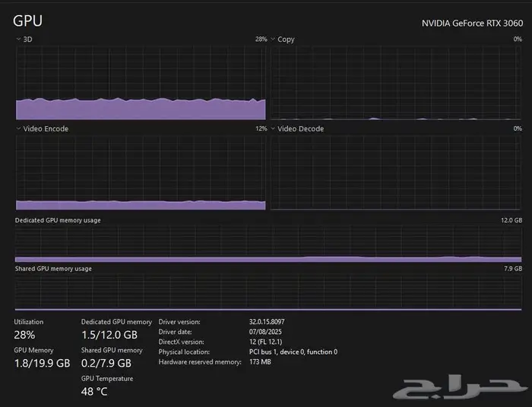Click the 48 °C GPU Temperature reading
Screen dimensions: 532x407
(94, 392)
